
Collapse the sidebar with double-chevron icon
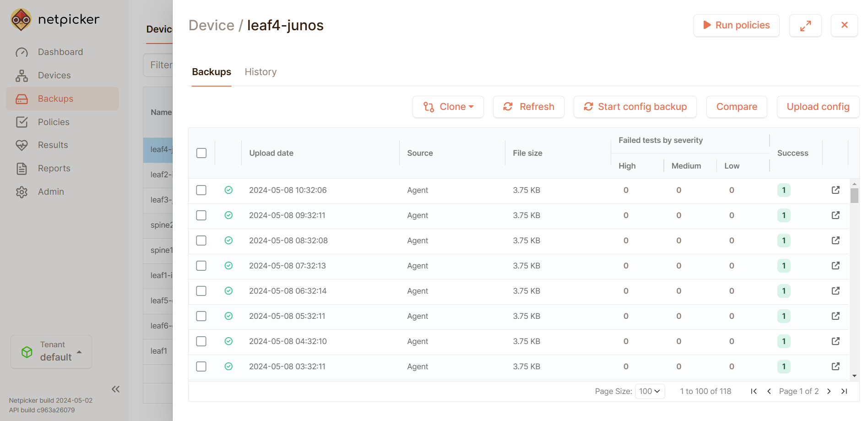click(x=115, y=389)
